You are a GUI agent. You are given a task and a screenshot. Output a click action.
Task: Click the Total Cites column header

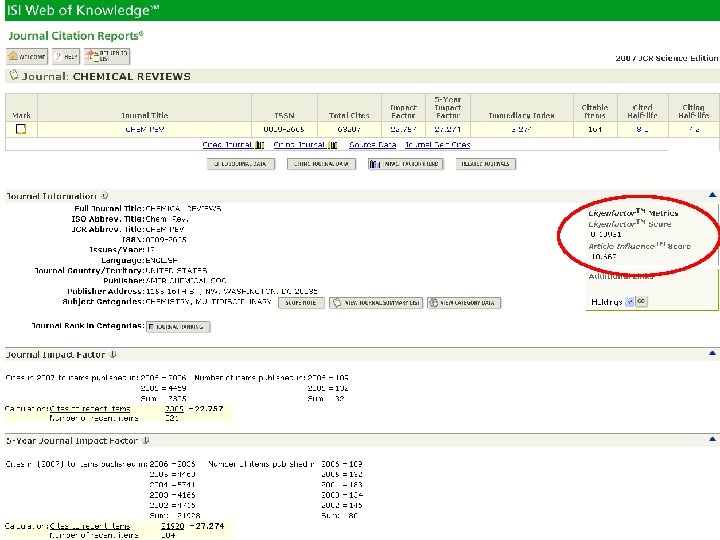(349, 115)
